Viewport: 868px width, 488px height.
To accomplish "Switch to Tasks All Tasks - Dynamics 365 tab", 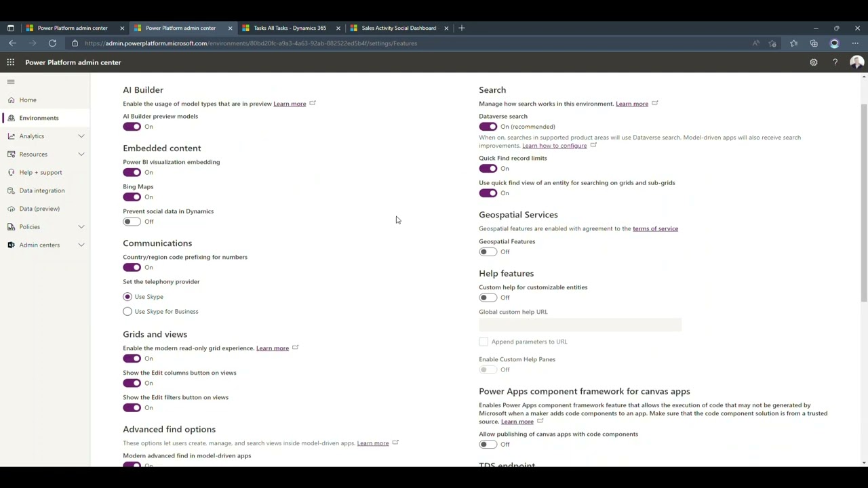I will [x=290, y=28].
